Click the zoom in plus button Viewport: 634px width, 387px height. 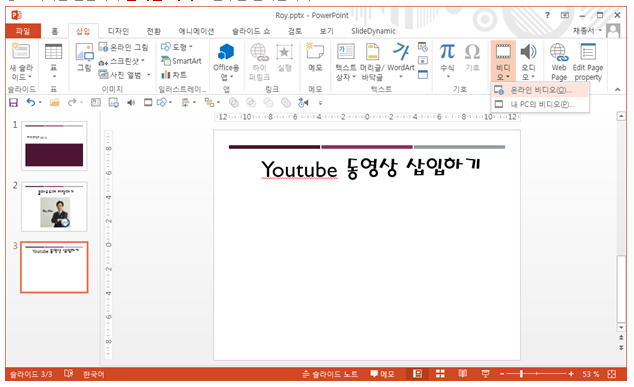[571, 374]
